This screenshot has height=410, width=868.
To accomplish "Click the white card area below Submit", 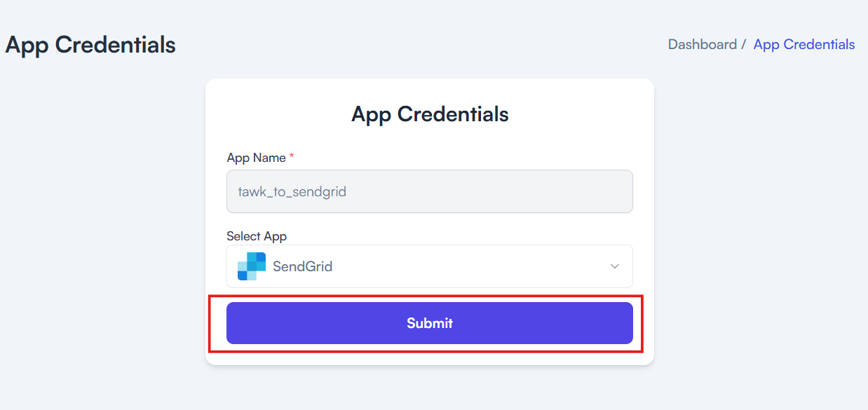I will (430, 358).
